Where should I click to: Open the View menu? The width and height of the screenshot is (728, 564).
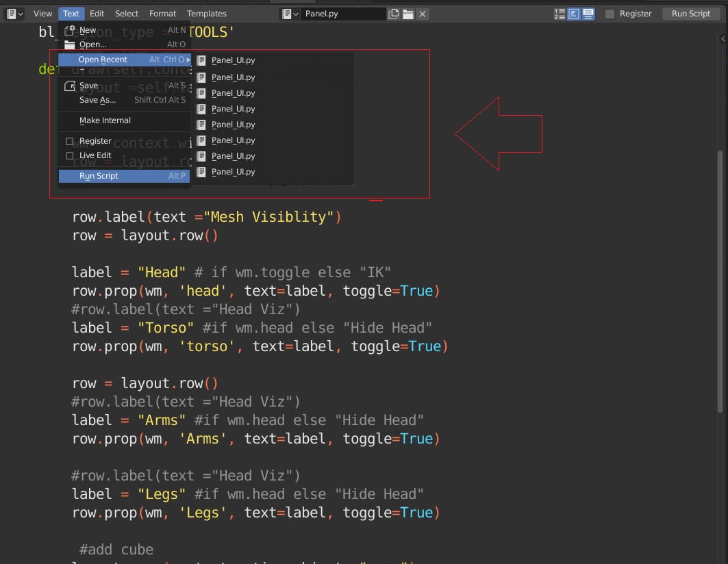42,14
